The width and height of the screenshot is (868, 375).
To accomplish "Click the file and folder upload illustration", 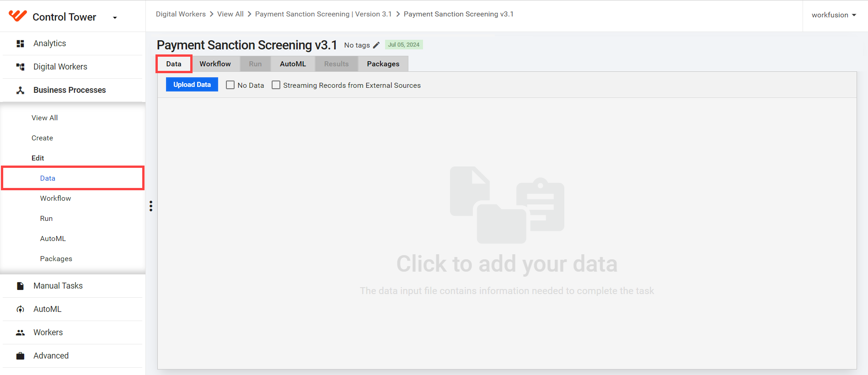I will pos(507,204).
